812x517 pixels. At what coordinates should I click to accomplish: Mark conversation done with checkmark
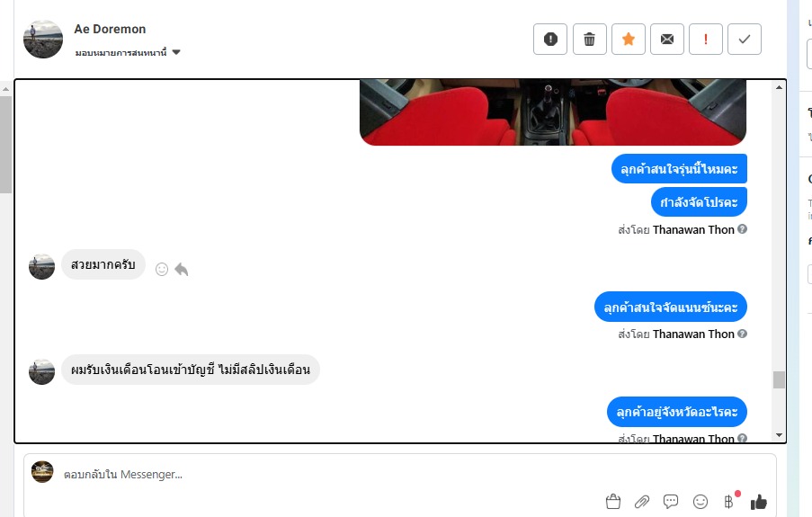(x=745, y=39)
